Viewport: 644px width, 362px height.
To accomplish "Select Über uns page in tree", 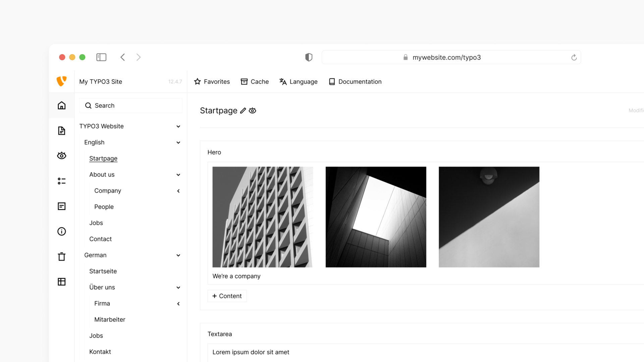I will tap(102, 287).
